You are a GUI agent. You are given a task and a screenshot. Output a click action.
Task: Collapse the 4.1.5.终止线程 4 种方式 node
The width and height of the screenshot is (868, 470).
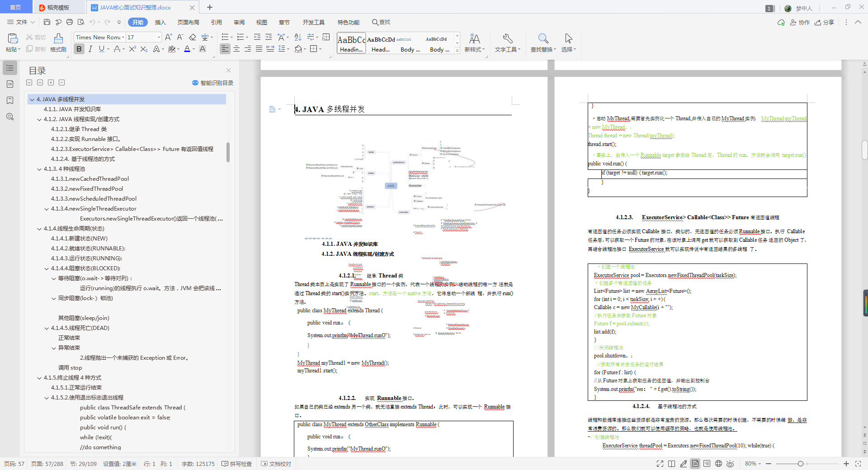[39, 378]
